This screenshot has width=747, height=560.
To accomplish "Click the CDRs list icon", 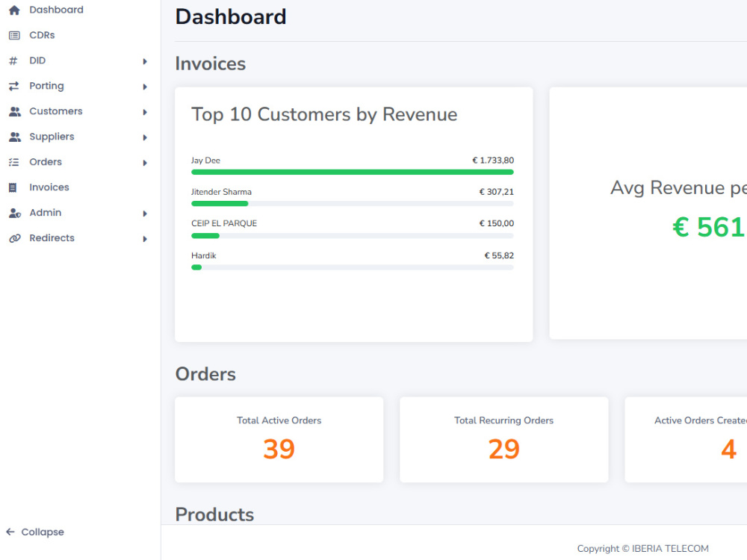I will tap(14, 35).
